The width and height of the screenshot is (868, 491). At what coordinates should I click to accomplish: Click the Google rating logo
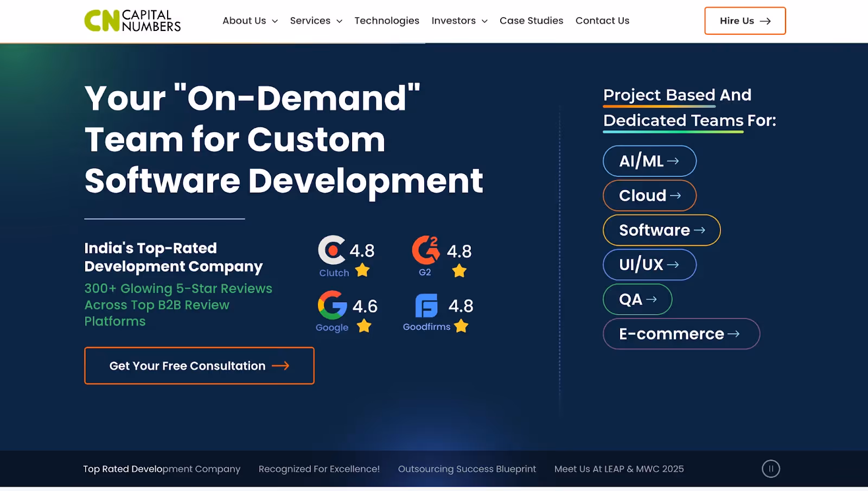332,305
